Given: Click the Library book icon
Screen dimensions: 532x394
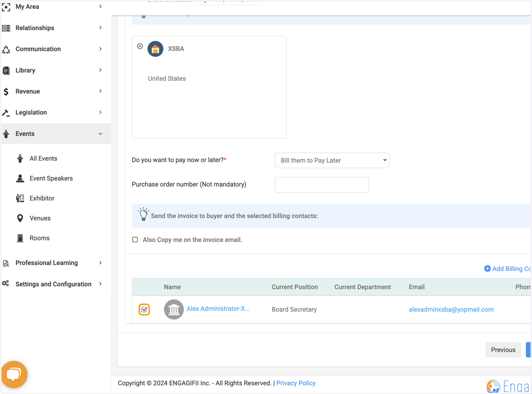Looking at the screenshot, I should (6, 71).
